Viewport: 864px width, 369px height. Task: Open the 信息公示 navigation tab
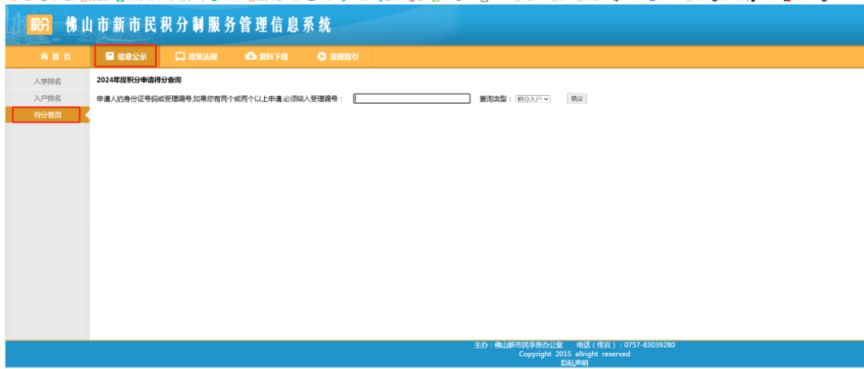coord(125,56)
